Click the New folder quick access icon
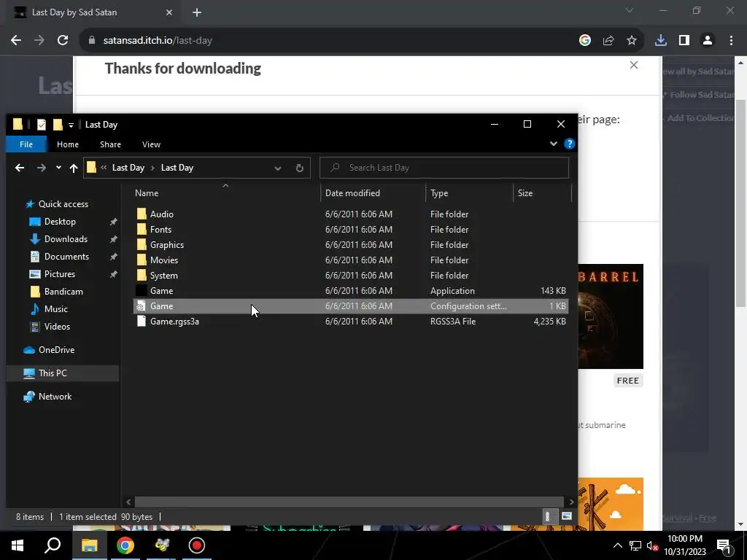The width and height of the screenshot is (747, 560). click(x=58, y=124)
